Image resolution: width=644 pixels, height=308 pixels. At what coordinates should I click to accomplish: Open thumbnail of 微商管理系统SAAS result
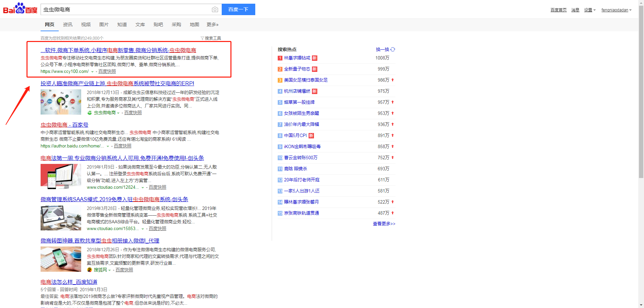coord(61,218)
